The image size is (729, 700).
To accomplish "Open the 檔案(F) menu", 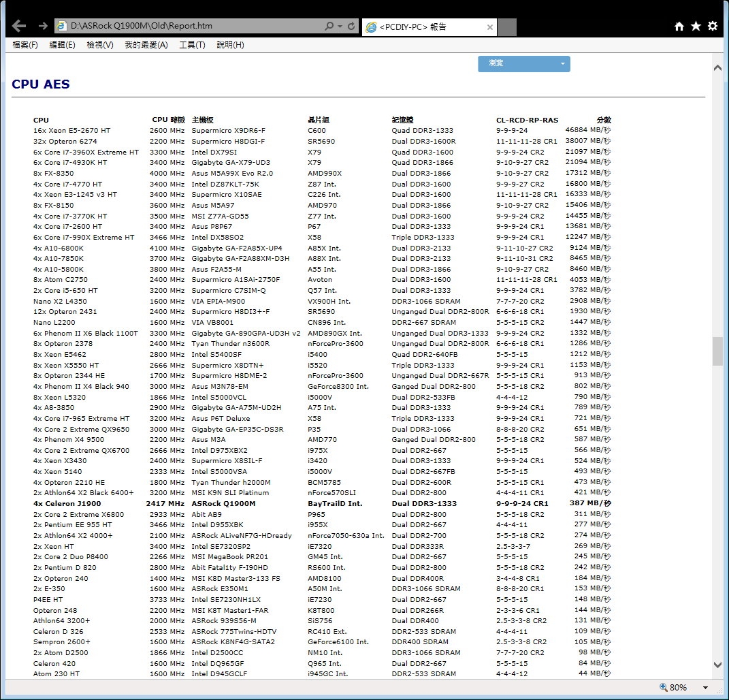I will (25, 45).
